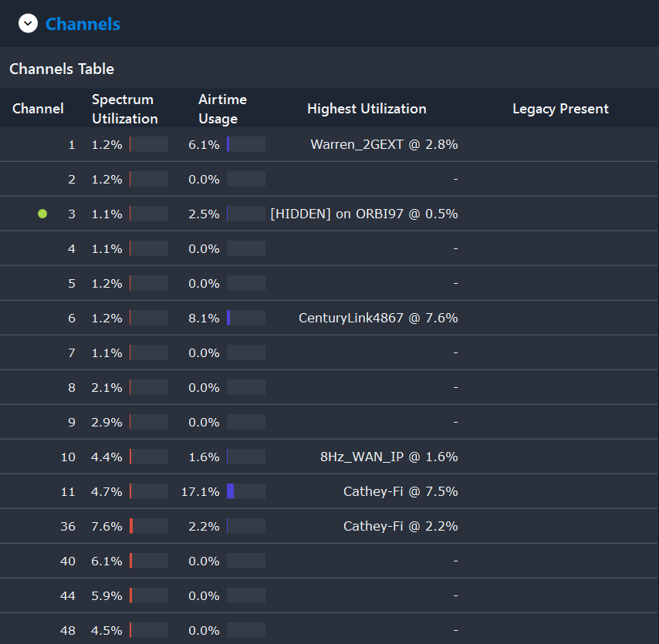Click the channel 6 airtime usage bar

(246, 318)
